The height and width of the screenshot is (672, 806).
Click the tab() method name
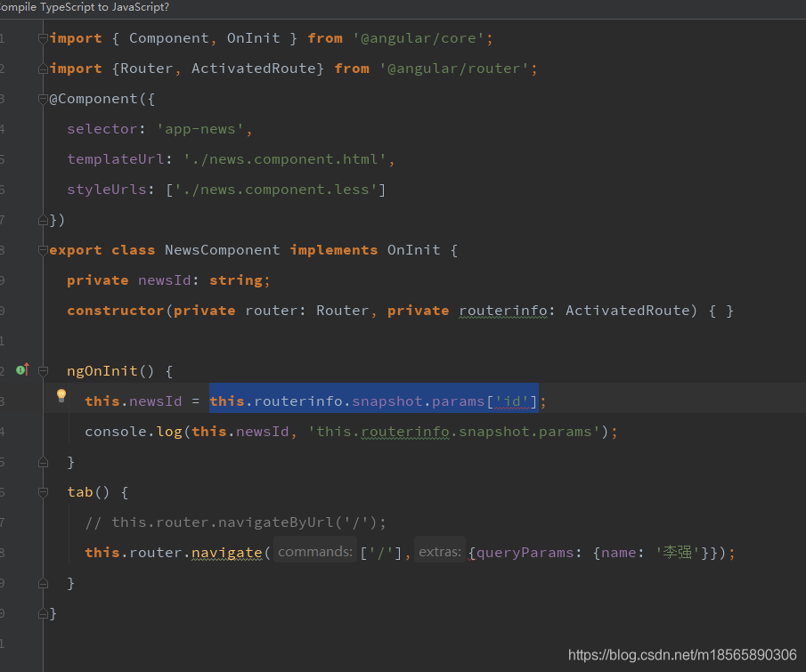[79, 492]
